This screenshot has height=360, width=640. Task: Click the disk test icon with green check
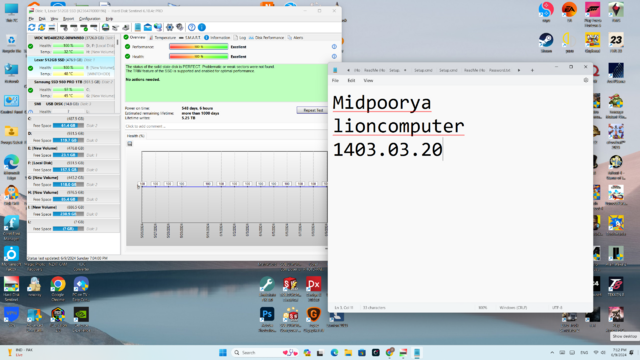[84, 27]
